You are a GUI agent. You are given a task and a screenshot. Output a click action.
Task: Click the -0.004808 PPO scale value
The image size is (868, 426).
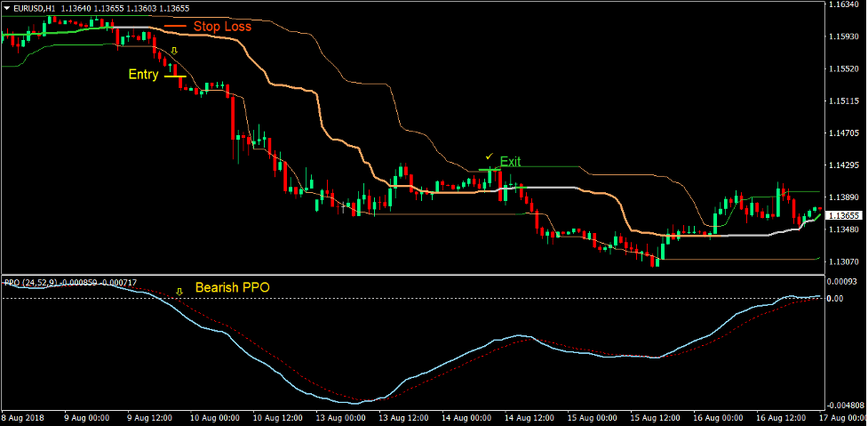click(x=844, y=405)
